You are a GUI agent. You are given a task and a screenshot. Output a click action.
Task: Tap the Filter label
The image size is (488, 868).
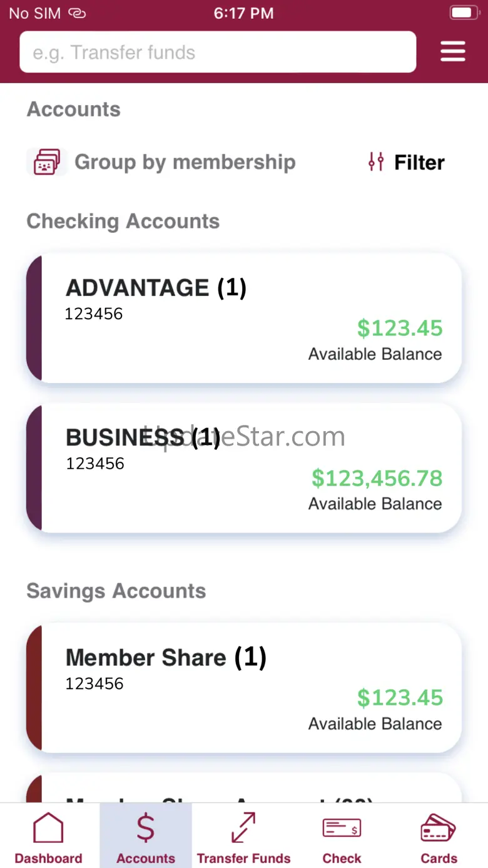click(419, 163)
